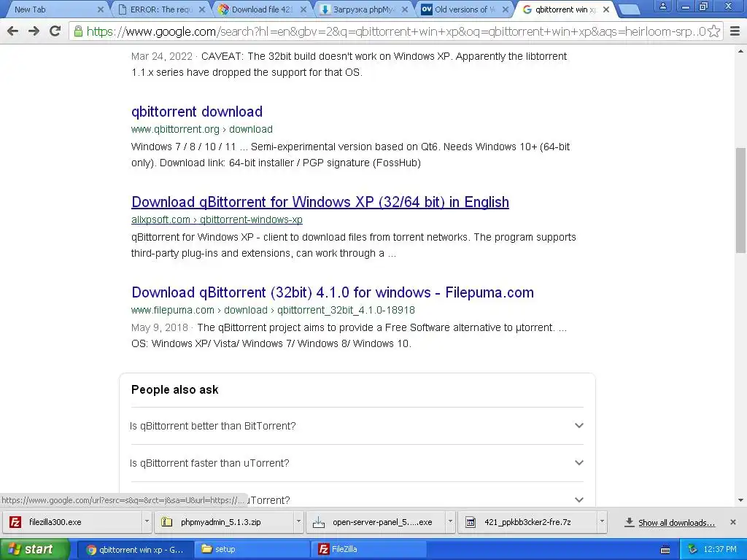
Task: Open Download qBittorrent for Windows XP link
Action: pos(320,202)
